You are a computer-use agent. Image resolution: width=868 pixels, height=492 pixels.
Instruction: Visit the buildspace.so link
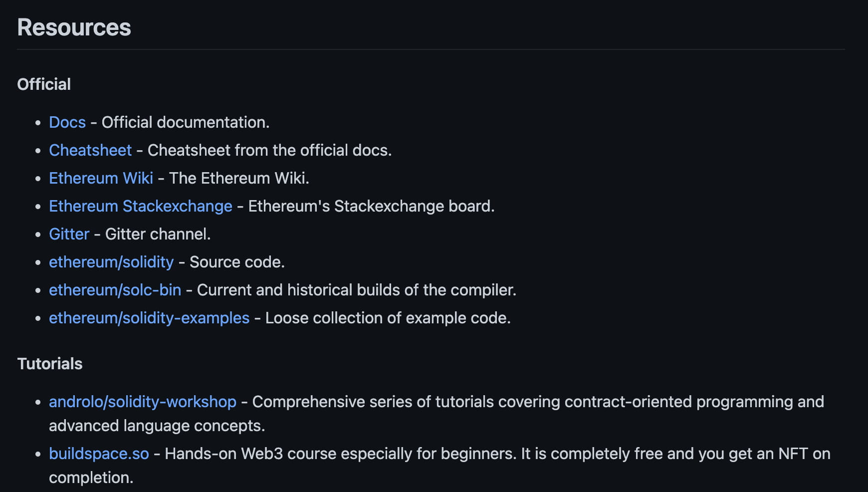pyautogui.click(x=99, y=454)
